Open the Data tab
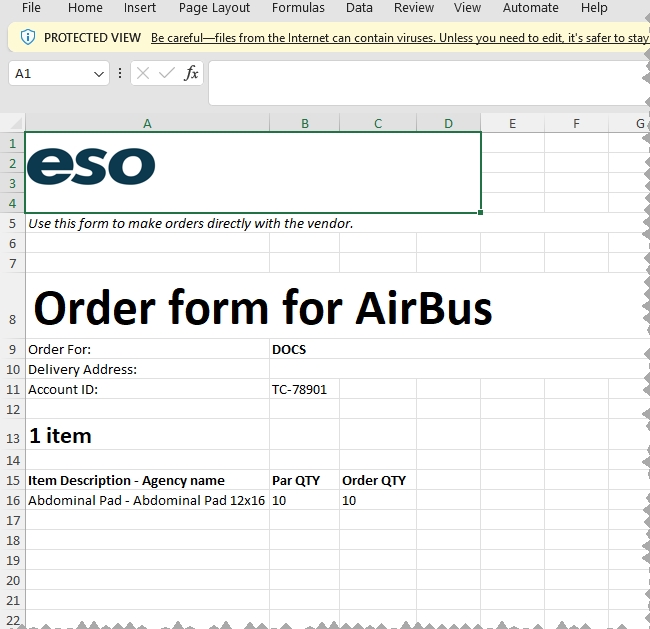This screenshot has height=629, width=650. (359, 7)
